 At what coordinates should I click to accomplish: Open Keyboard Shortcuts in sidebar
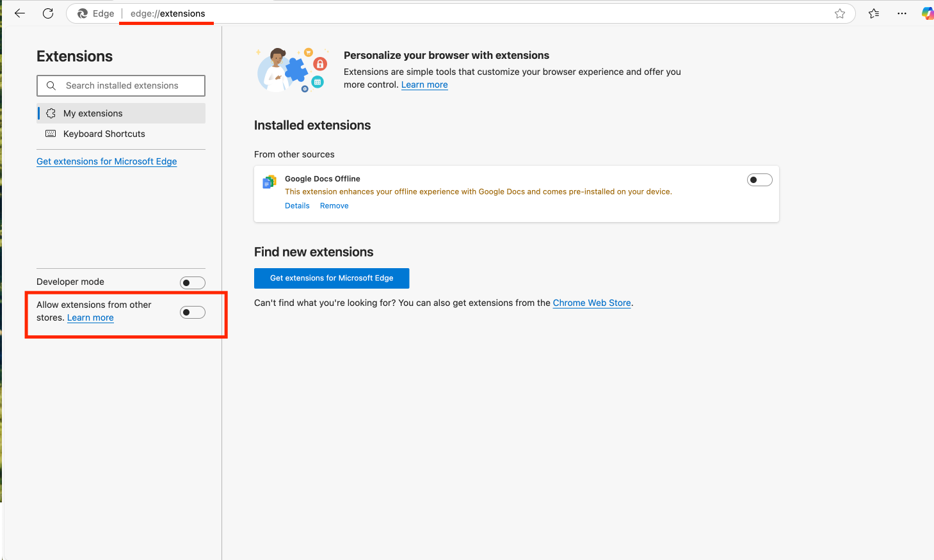click(x=121, y=134)
